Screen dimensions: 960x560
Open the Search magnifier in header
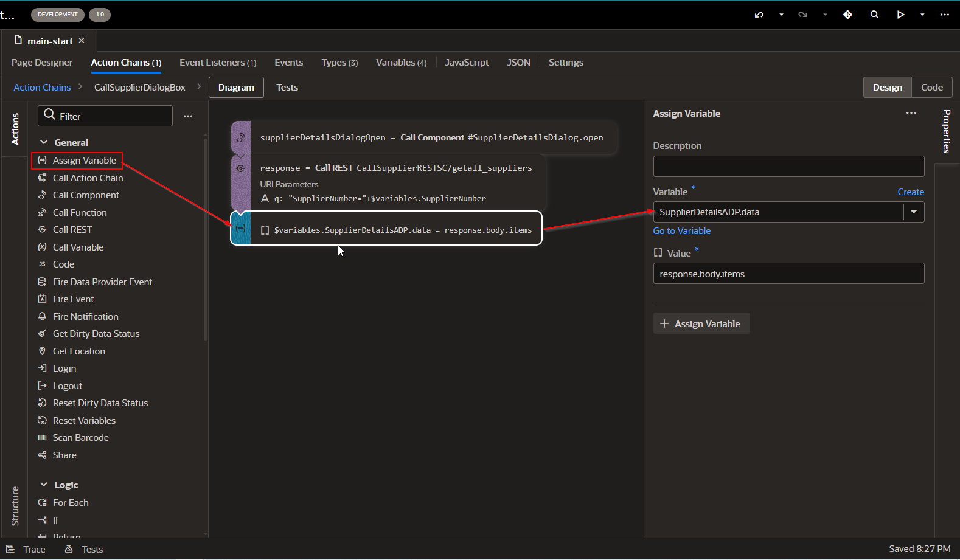[x=874, y=15]
